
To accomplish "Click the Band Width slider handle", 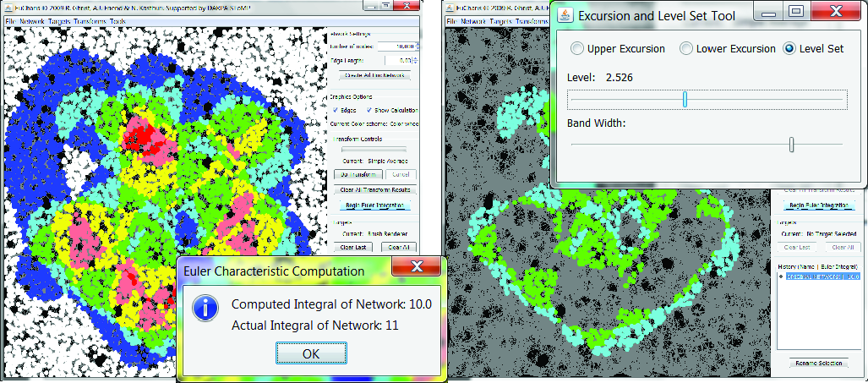I will [x=791, y=145].
